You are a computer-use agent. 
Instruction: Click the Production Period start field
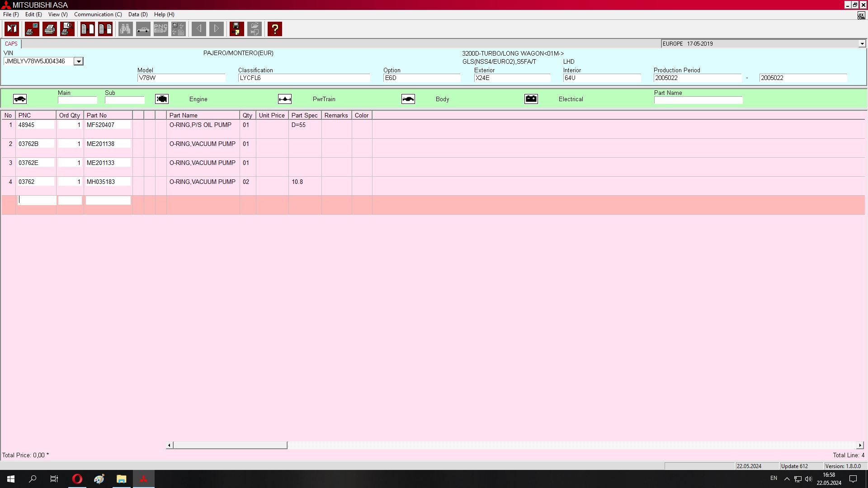698,78
